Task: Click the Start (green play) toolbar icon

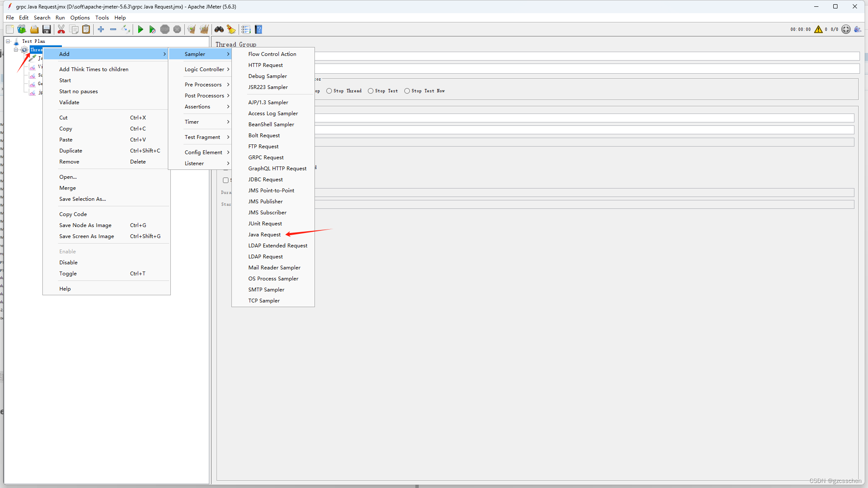Action: tap(140, 29)
